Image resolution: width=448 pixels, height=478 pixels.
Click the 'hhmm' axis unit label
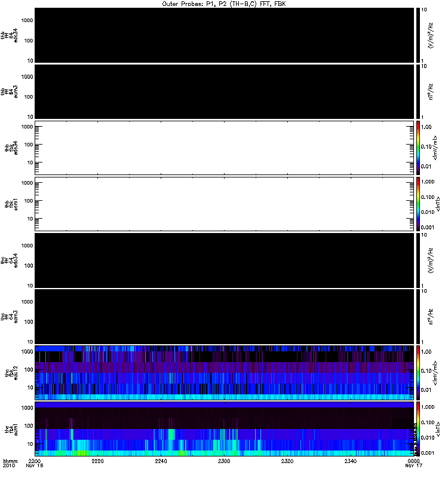pos(10,461)
